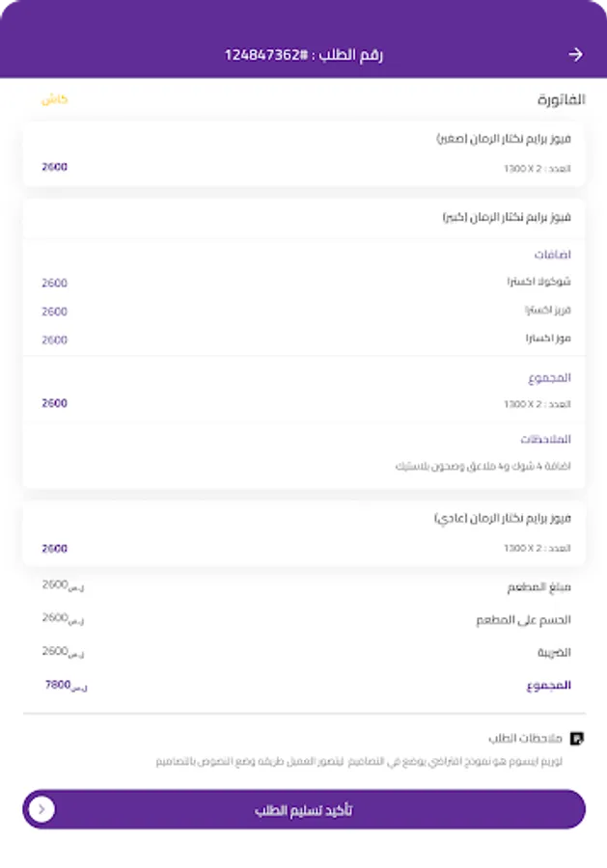The height and width of the screenshot is (868, 607).
Task: Tap the back arrow in the purple header
Action: click(x=575, y=54)
